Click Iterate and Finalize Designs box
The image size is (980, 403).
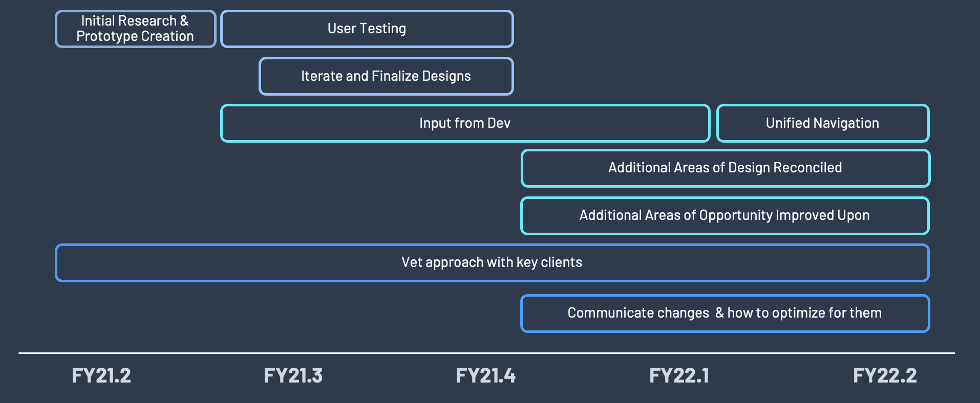click(x=386, y=76)
